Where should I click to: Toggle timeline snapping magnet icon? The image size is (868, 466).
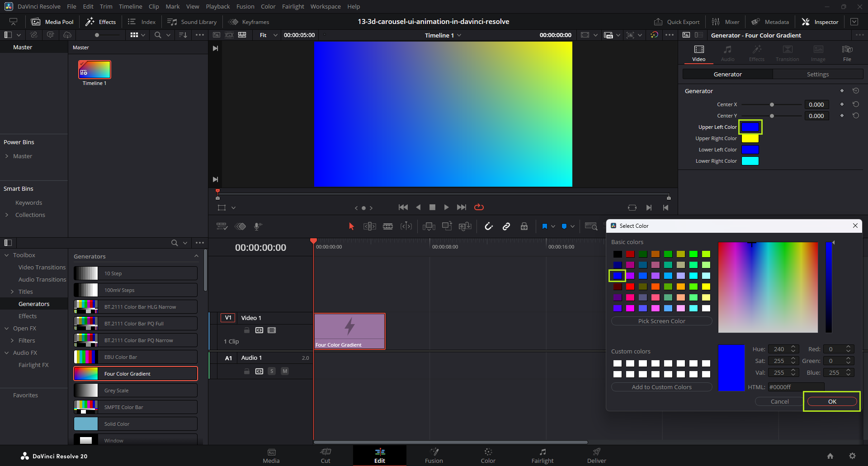489,226
